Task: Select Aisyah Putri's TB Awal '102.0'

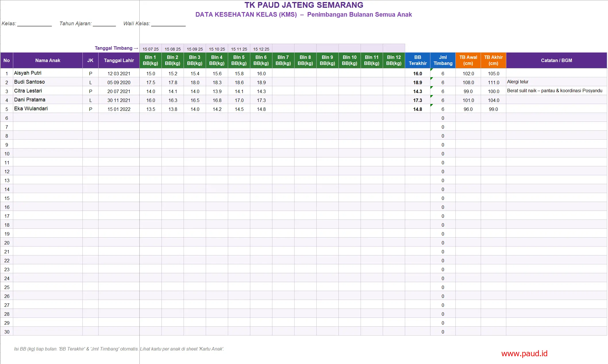Action: click(468, 73)
